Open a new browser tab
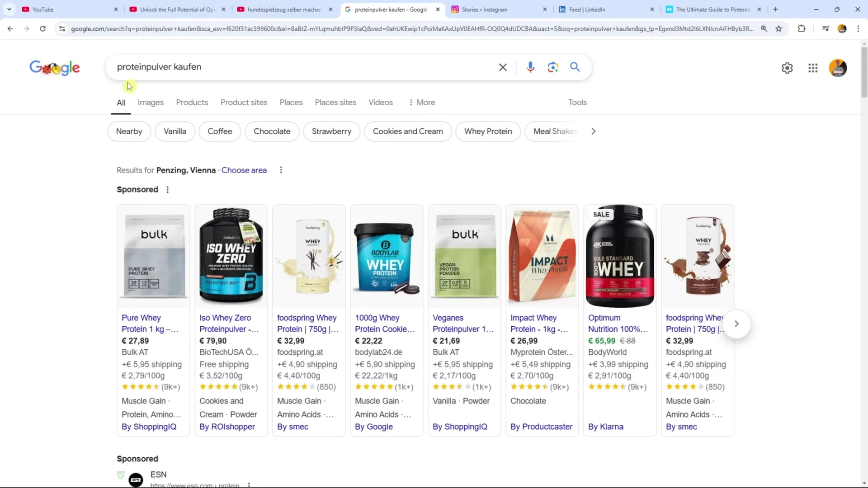Screen dimensions: 868x488 point(775,9)
